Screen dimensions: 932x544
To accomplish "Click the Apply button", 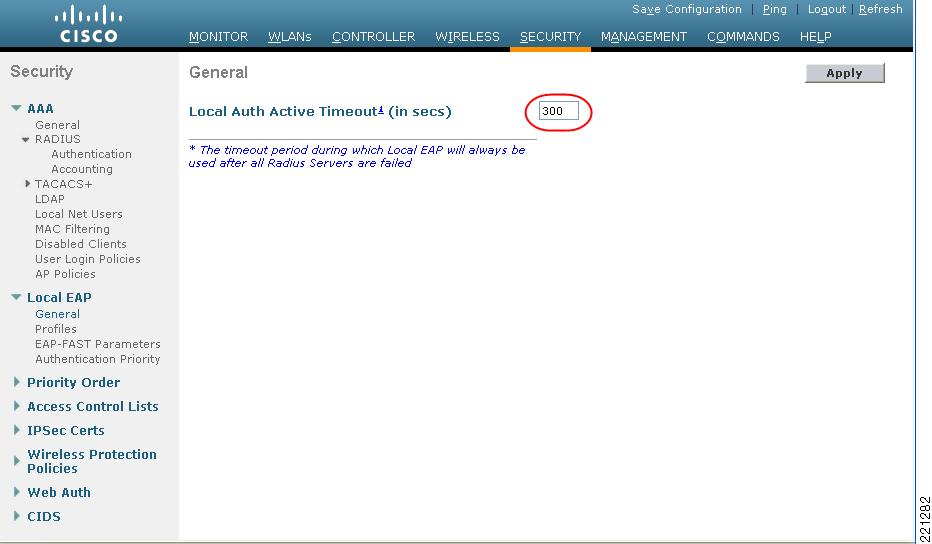I will (845, 73).
